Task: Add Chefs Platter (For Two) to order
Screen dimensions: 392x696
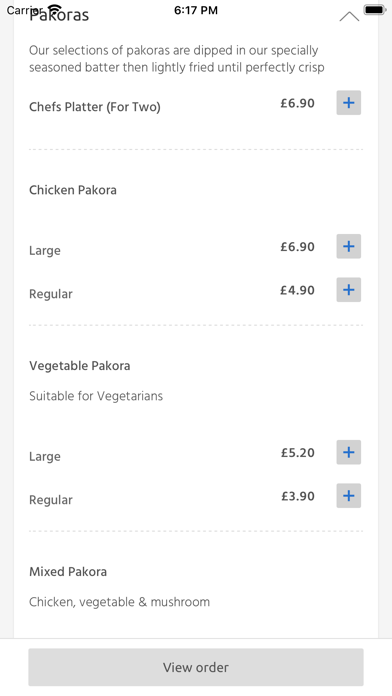Action: point(348,103)
